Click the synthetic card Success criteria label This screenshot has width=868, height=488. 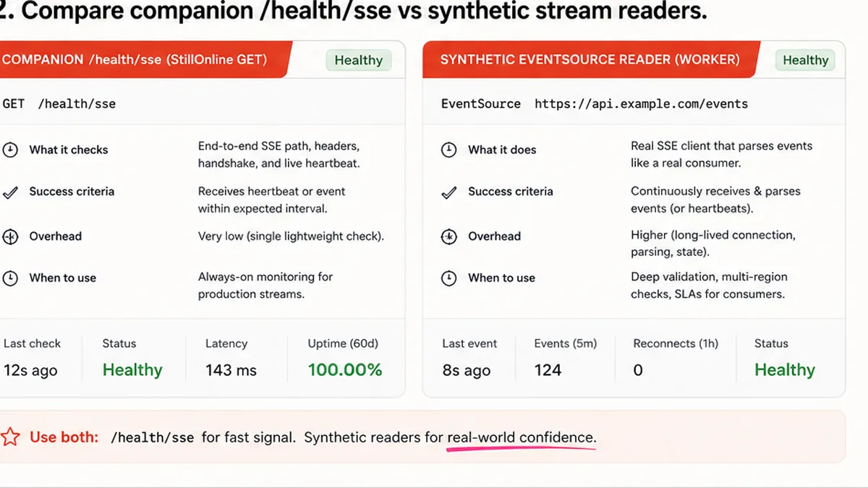coord(511,192)
